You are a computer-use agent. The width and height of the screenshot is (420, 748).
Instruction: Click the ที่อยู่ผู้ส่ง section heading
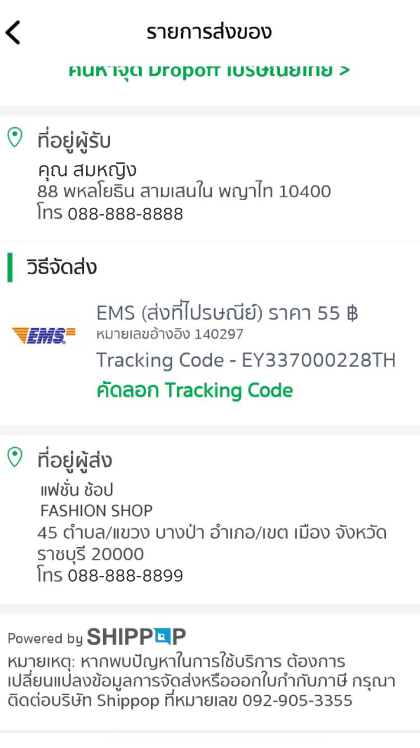[74, 460]
